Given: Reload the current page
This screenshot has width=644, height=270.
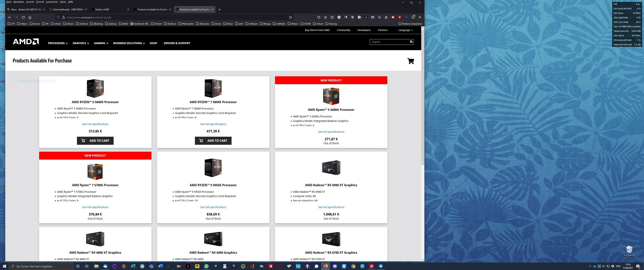Looking at the screenshot, I should point(23,17).
